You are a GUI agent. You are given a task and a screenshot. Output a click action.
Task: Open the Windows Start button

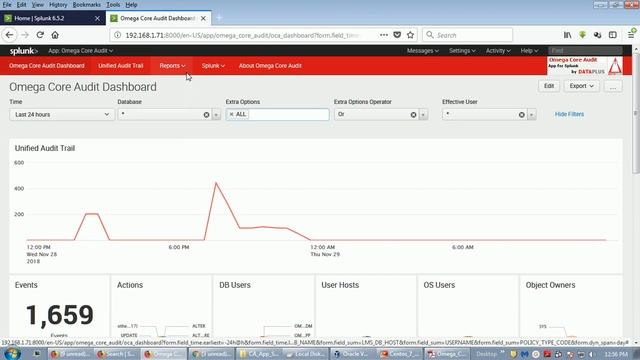[12, 353]
